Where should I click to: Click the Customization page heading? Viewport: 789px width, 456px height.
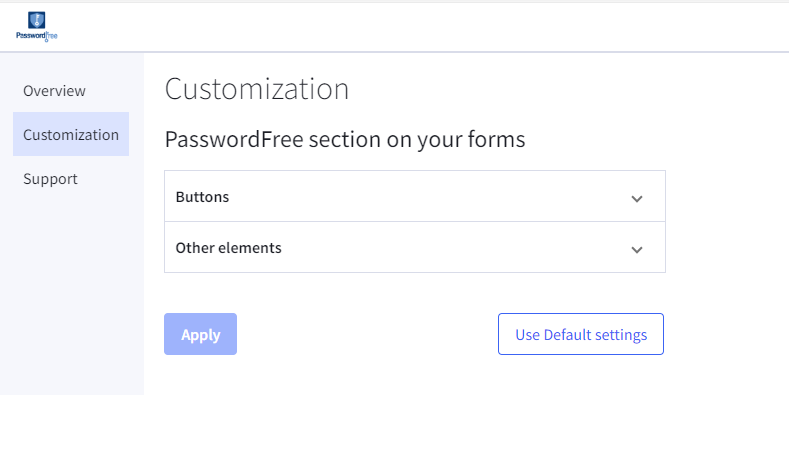click(x=257, y=89)
